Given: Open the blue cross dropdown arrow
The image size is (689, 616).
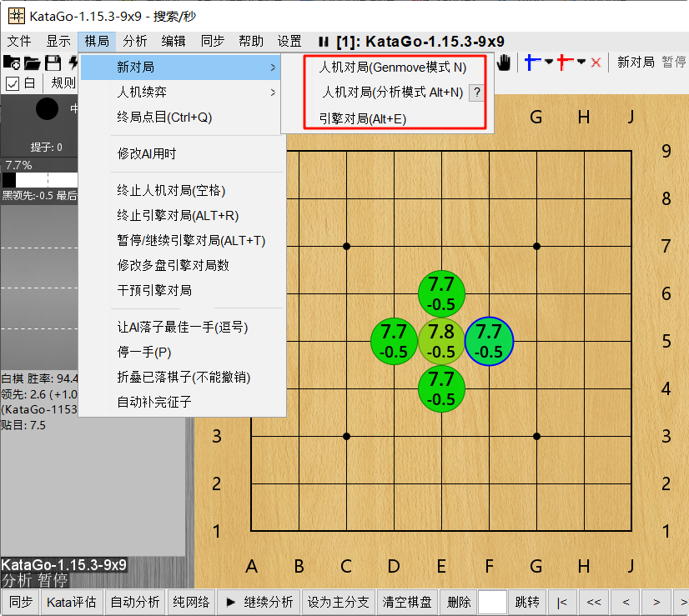Looking at the screenshot, I should click(548, 62).
